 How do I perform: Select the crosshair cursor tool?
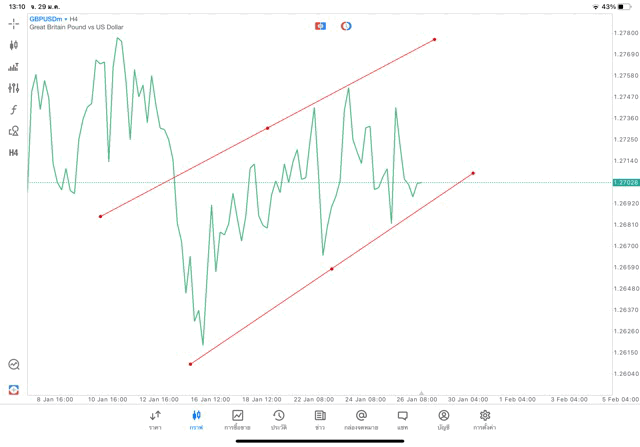tap(14, 24)
